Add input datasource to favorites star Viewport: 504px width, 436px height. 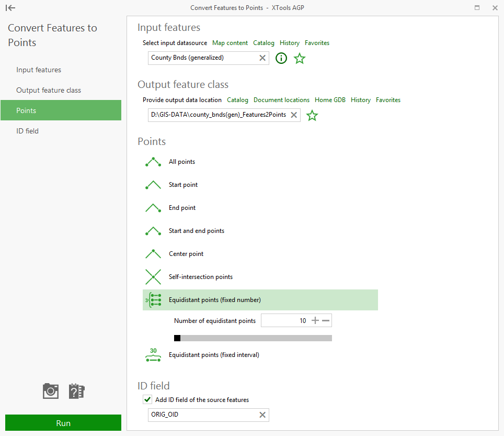click(x=300, y=58)
